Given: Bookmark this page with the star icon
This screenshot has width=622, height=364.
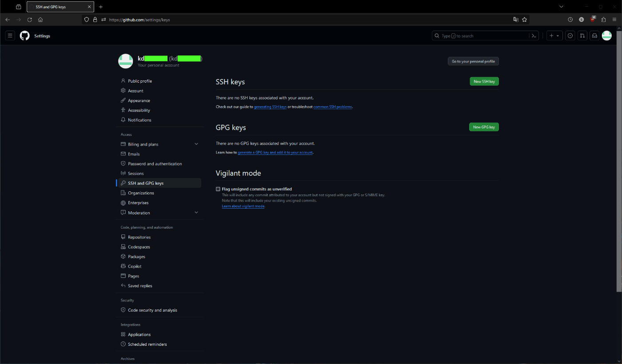Looking at the screenshot, I should [524, 20].
